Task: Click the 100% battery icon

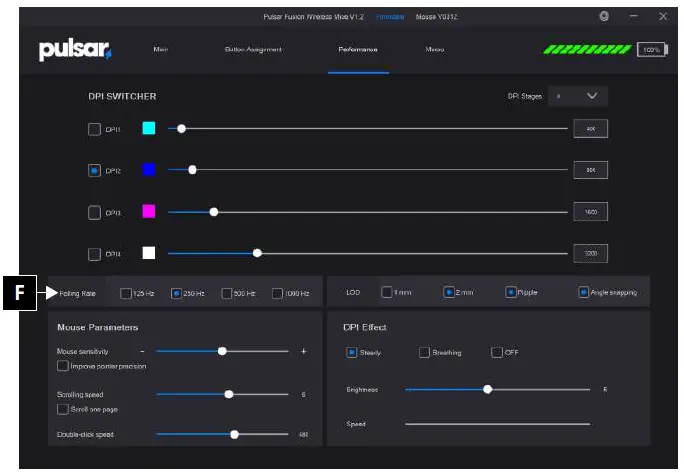Action: [x=652, y=50]
